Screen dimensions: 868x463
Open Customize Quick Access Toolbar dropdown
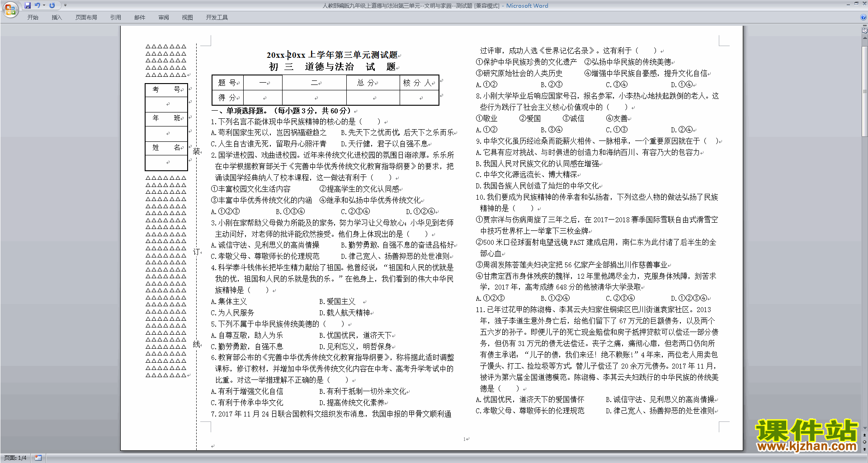65,5
